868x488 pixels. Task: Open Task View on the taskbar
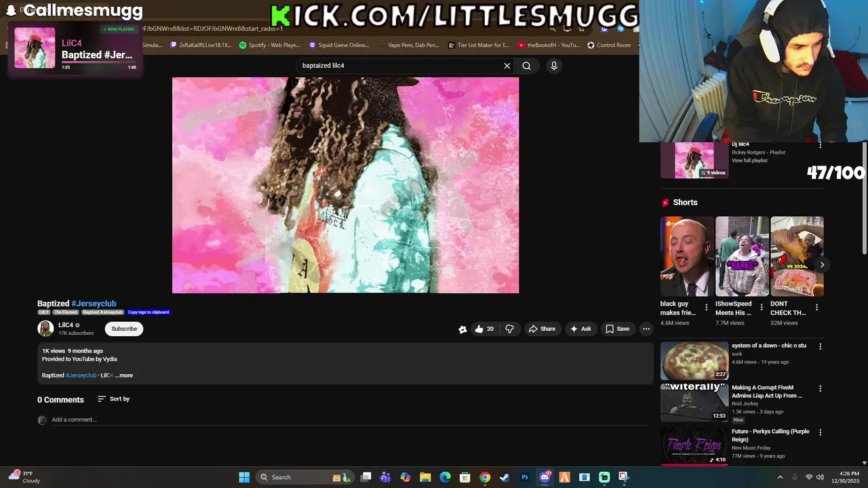pyautogui.click(x=366, y=477)
